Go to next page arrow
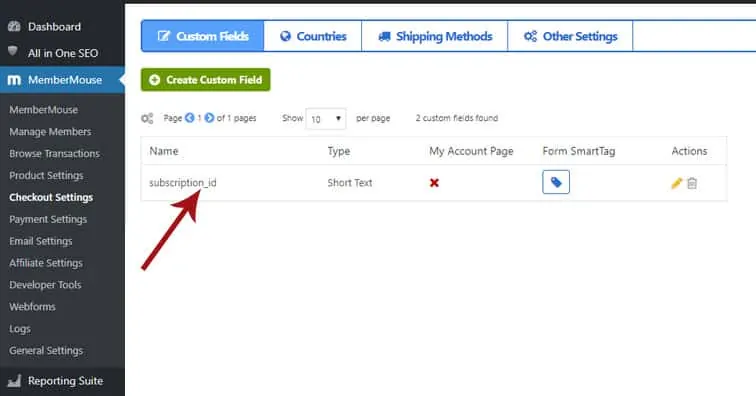 [x=209, y=118]
